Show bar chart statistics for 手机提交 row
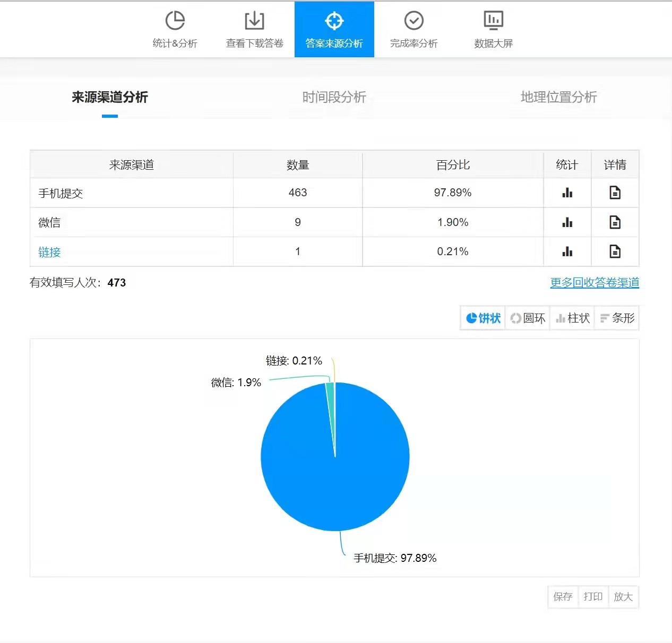Viewport: 672px width, 643px height. coord(567,193)
